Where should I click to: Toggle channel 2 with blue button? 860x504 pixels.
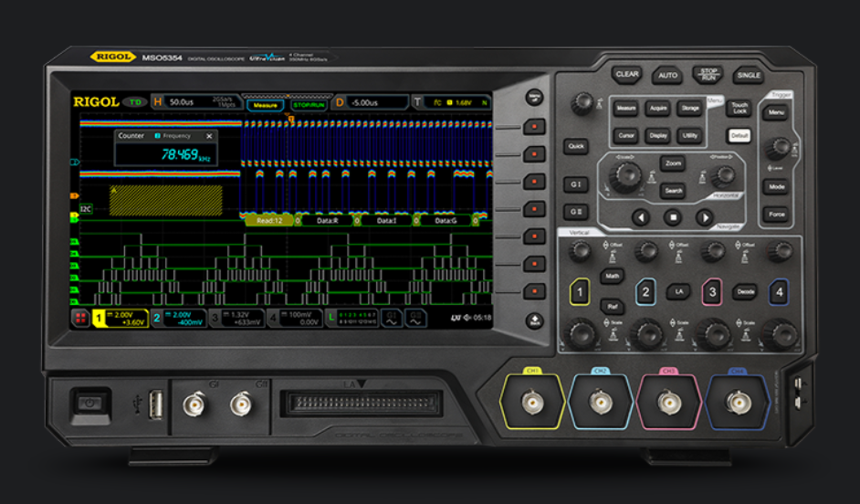point(645,293)
